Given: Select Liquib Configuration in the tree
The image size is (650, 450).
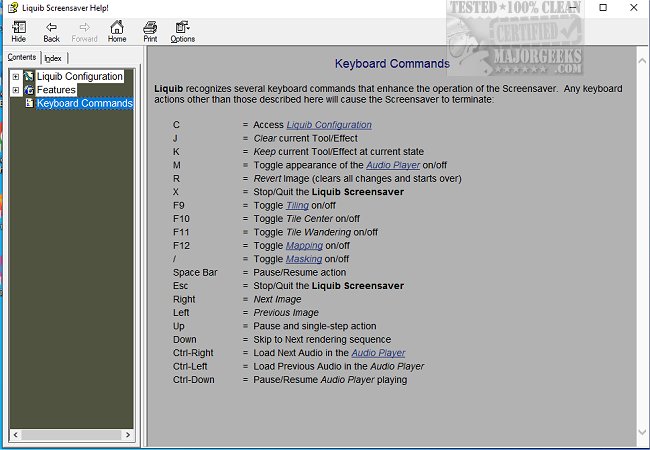Looking at the screenshot, I should tap(80, 76).
